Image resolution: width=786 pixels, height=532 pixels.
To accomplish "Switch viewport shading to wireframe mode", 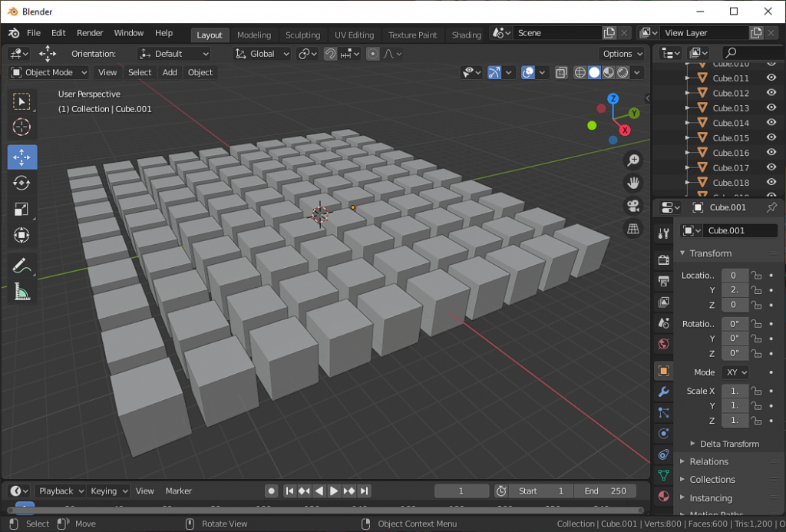I will 581,72.
